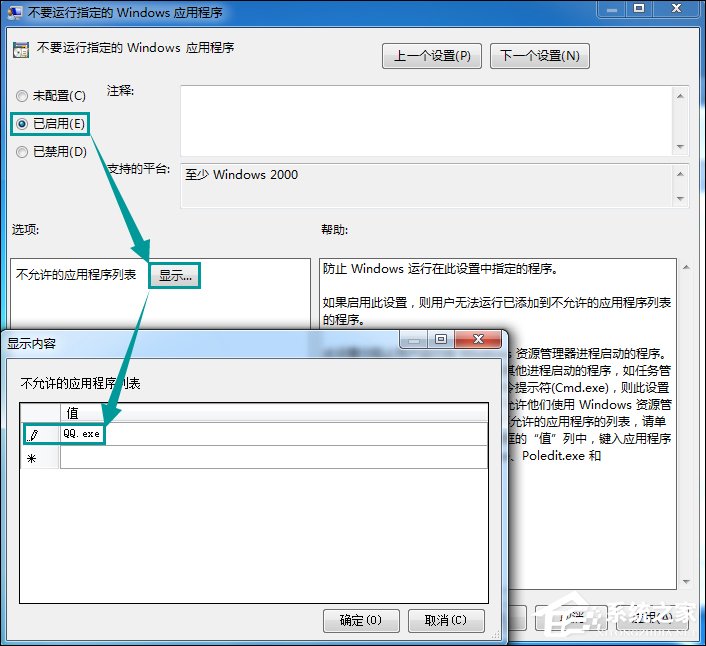Minimize the 显示内容 dialog
This screenshot has width=706, height=646.
[415, 340]
